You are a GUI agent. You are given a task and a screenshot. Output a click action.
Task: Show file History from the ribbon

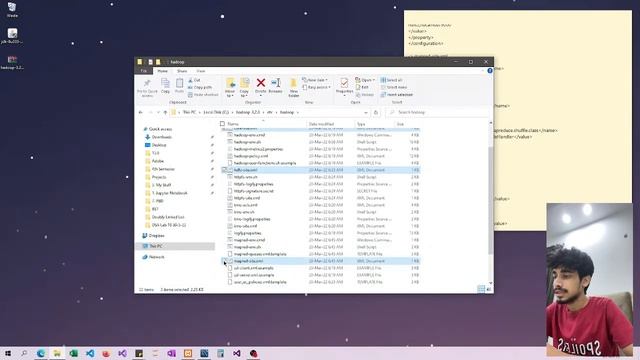(365, 95)
